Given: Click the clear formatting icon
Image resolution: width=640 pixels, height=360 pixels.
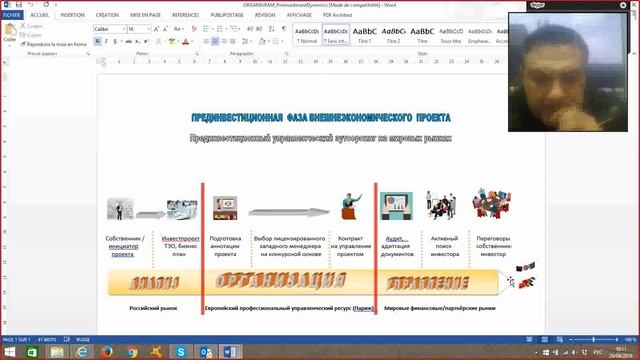Looking at the screenshot, I should 194,29.
